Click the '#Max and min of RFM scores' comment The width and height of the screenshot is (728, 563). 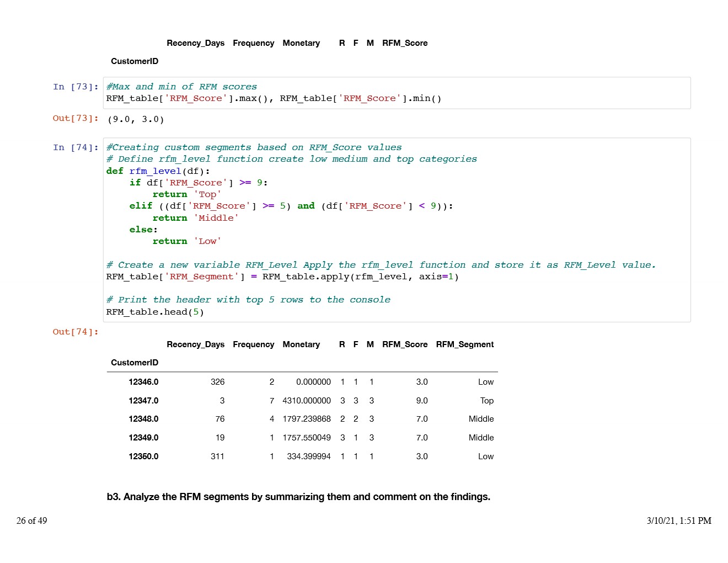(x=181, y=87)
